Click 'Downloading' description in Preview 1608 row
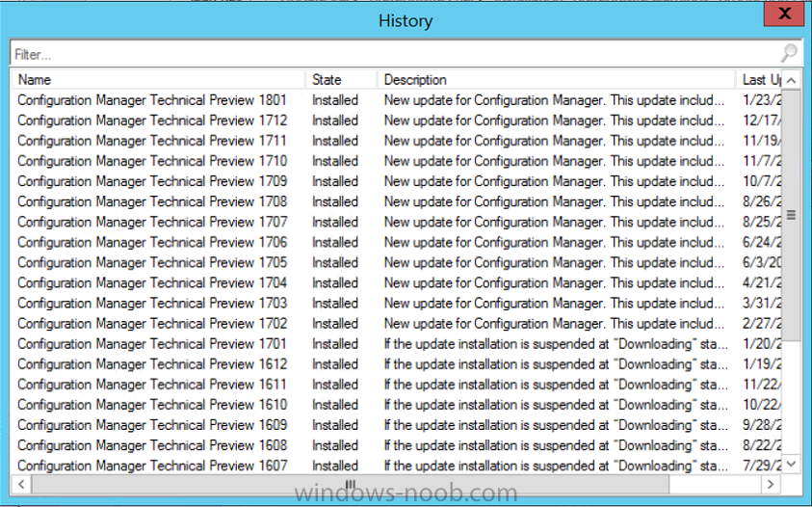This screenshot has height=507, width=812. coord(556,445)
